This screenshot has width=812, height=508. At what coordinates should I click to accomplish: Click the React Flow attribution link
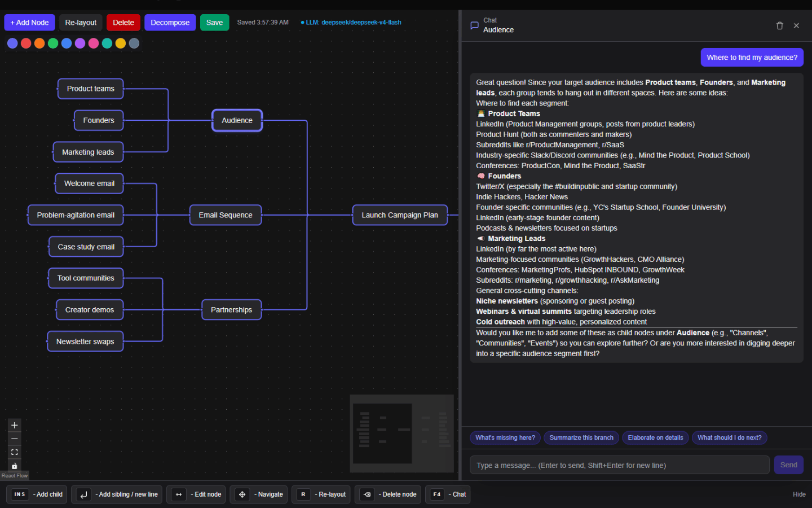coord(14,476)
